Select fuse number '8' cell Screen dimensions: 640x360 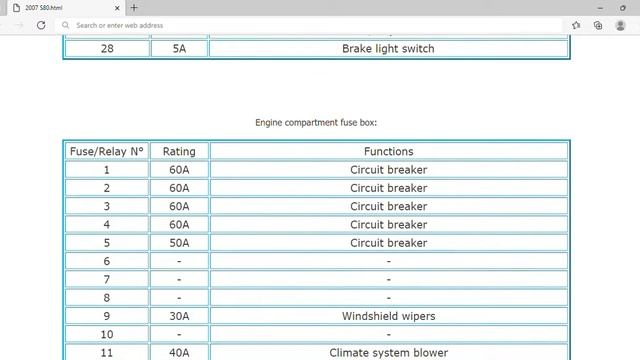click(107, 298)
